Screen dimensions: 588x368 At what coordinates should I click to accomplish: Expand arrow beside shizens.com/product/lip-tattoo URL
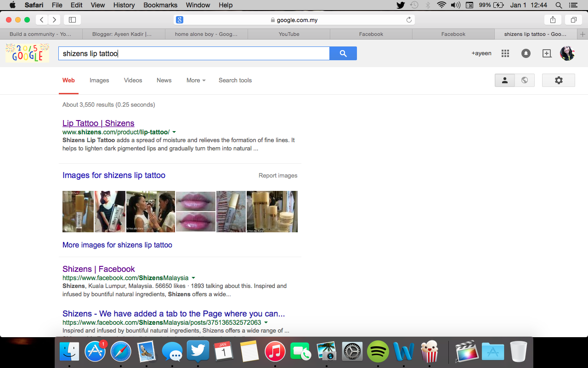(x=174, y=132)
